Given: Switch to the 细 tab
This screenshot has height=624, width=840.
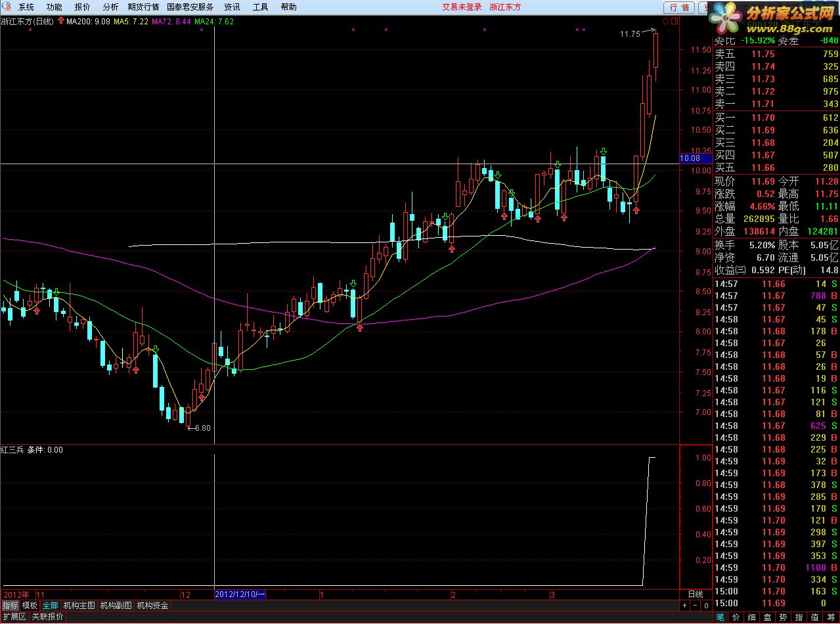Looking at the screenshot, I should 751,617.
